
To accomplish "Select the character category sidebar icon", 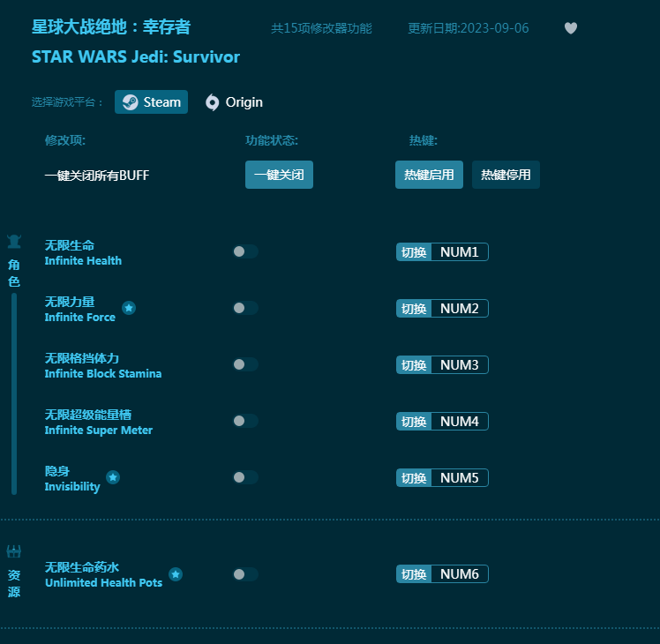I will pyautogui.click(x=14, y=242).
